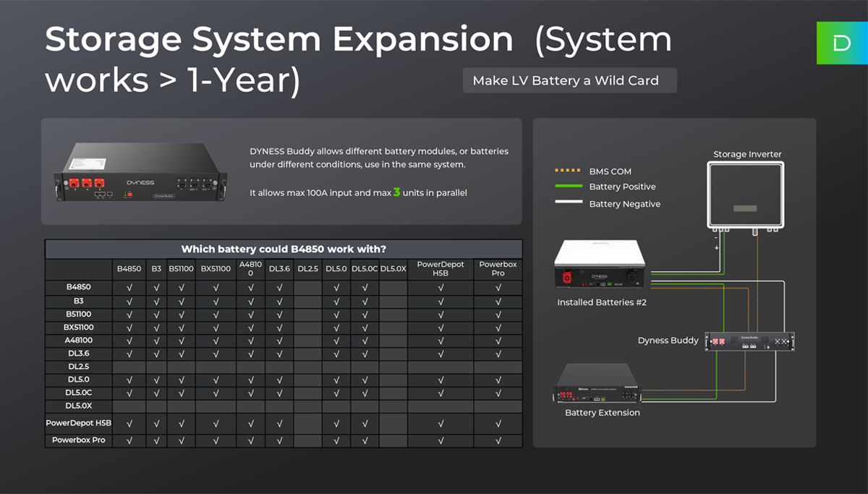868x494 pixels.
Task: Click the 'BMS COM' legend text
Action: (x=610, y=171)
